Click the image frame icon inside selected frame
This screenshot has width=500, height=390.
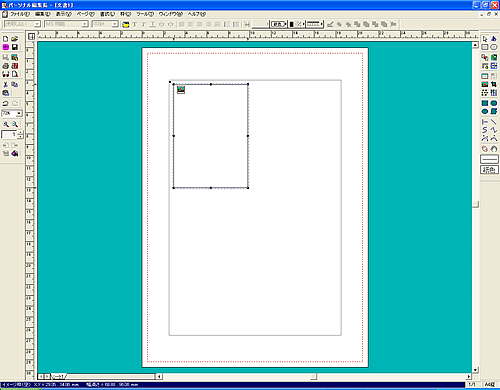181,90
